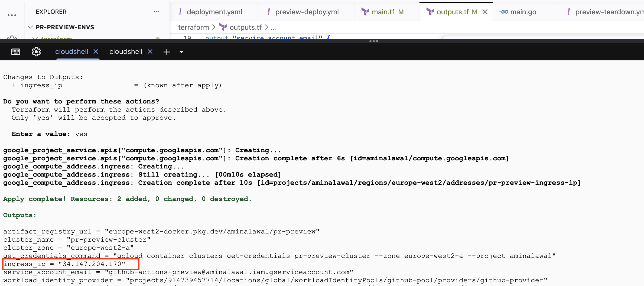Viewport: 644px width, 286px height.
Task: Click the workload_identity_provider output line
Action: (275, 280)
